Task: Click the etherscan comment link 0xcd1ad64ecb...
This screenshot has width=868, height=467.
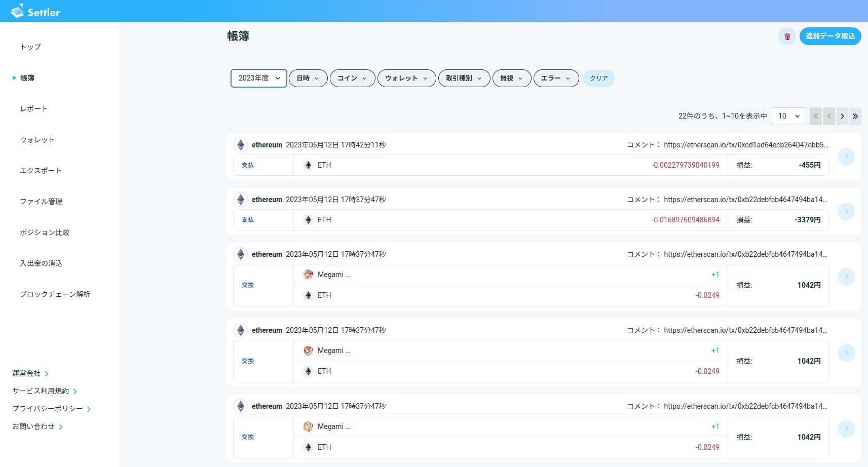Action: (x=746, y=145)
